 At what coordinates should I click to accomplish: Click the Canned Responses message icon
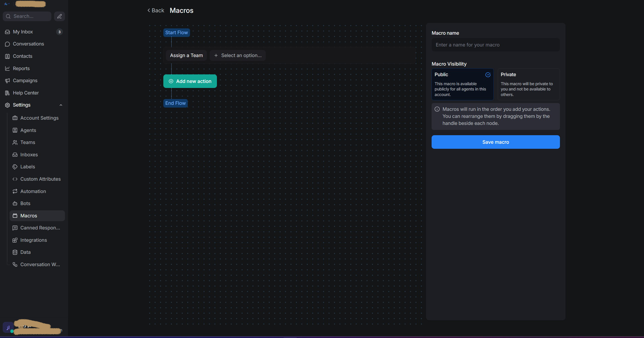tap(15, 228)
